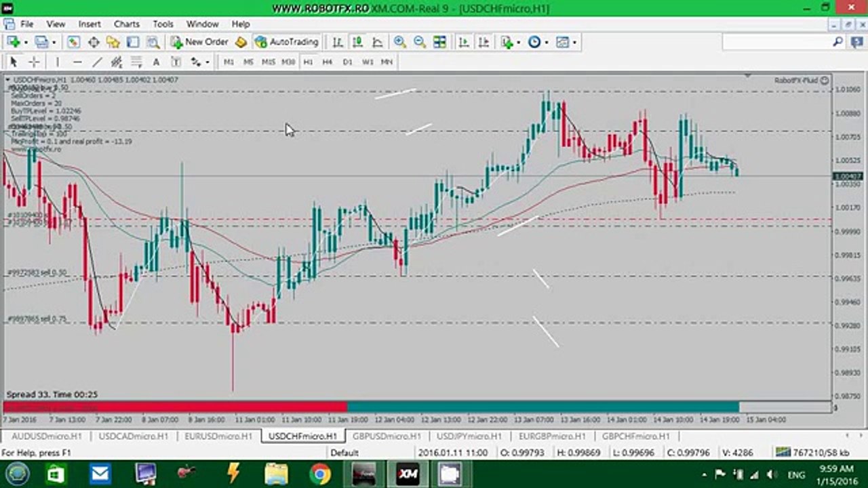Select the horizontal line drawing tool
The height and width of the screenshot is (488, 868).
(x=77, y=62)
